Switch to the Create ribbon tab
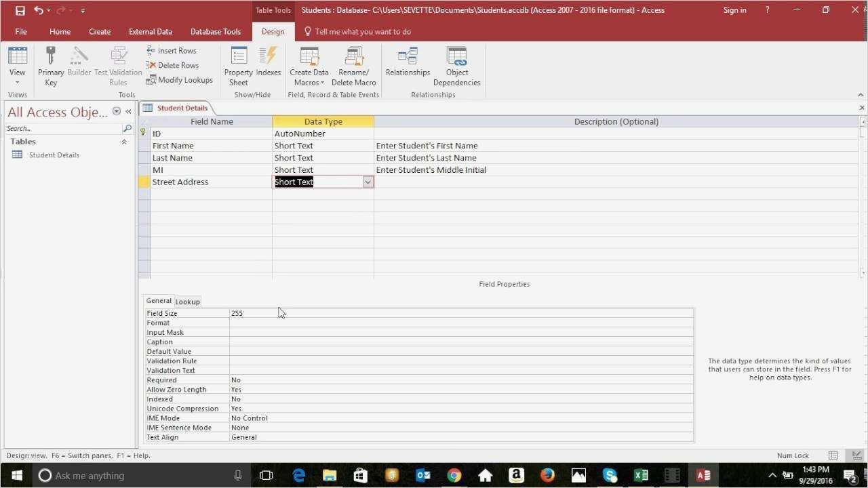Image resolution: width=868 pixels, height=488 pixels. (100, 31)
